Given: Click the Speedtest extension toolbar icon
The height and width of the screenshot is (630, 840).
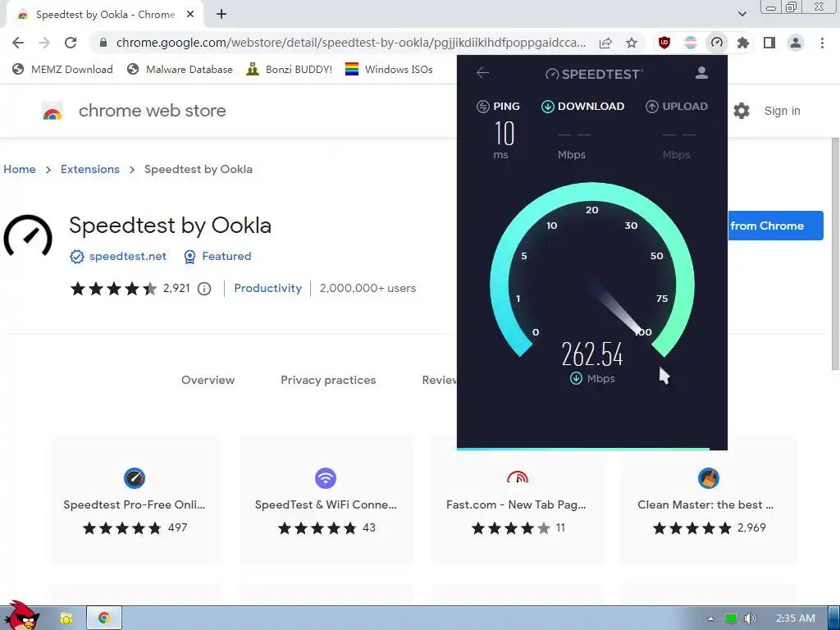Looking at the screenshot, I should (x=717, y=43).
